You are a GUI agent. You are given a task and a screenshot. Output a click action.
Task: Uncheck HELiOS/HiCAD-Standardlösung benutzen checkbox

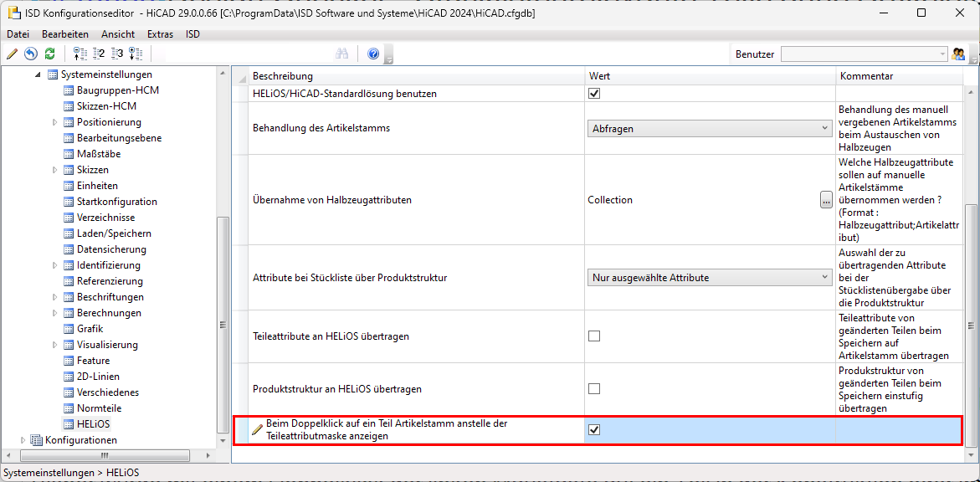594,94
